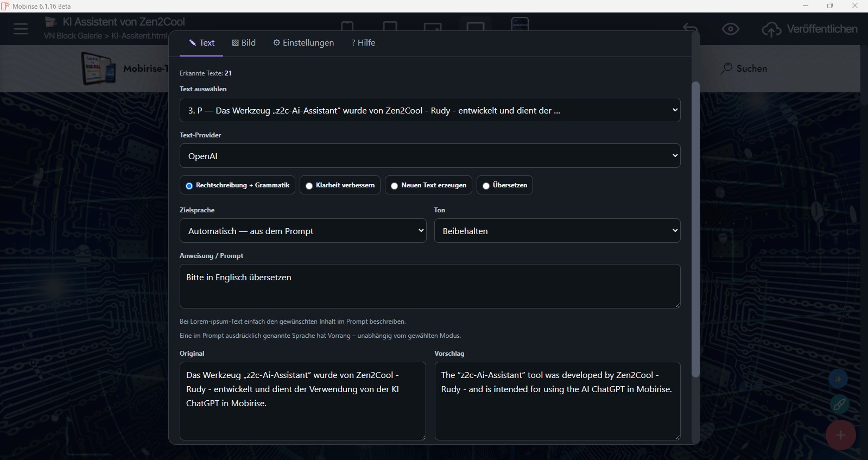The width and height of the screenshot is (868, 460).
Task: Click the dialog's vertical scrollbar thumb
Action: click(695, 229)
